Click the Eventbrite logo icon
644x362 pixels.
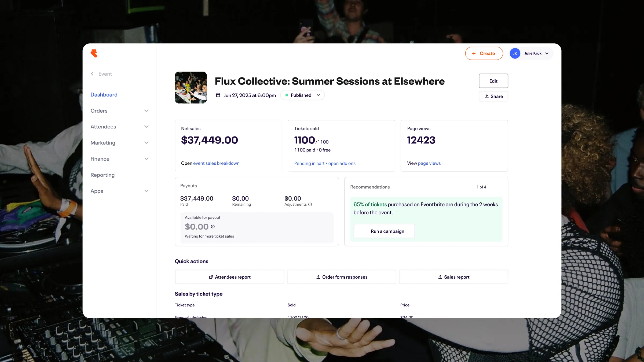pos(94,53)
